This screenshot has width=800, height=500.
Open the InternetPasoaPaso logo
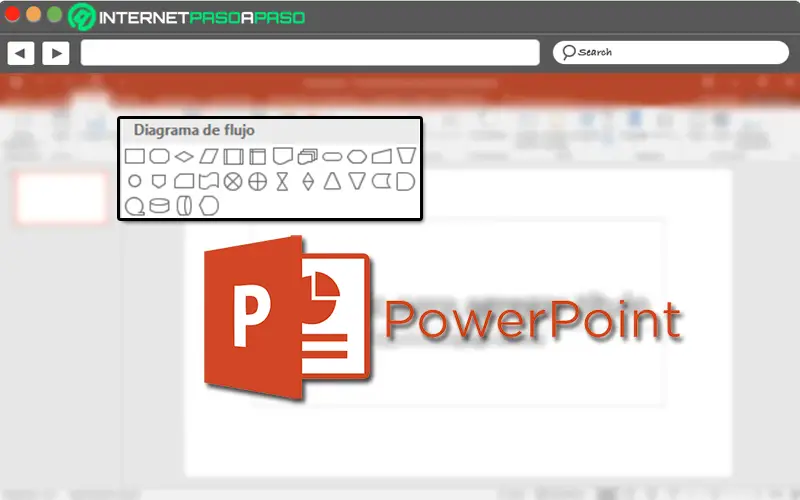coord(187,17)
